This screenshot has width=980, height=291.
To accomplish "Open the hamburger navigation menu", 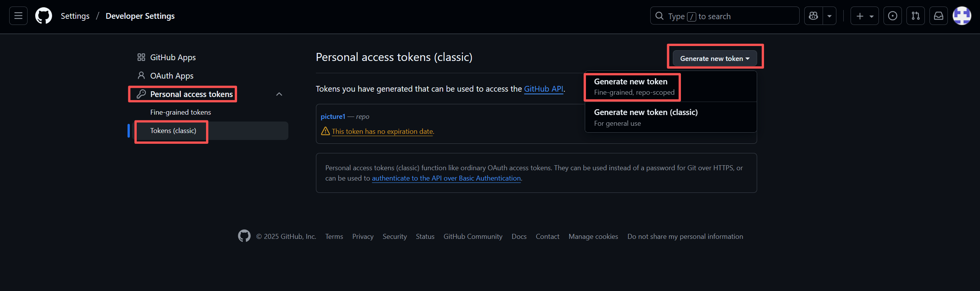I will pyautogui.click(x=18, y=16).
